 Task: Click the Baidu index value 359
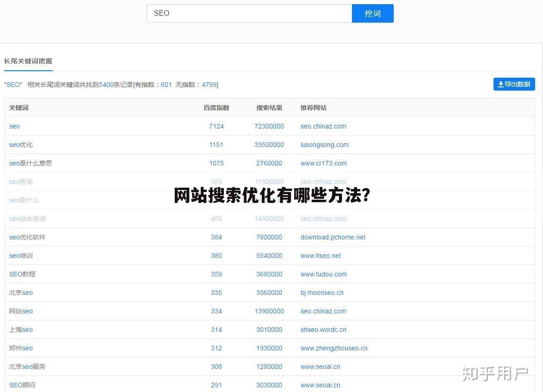pos(216,274)
